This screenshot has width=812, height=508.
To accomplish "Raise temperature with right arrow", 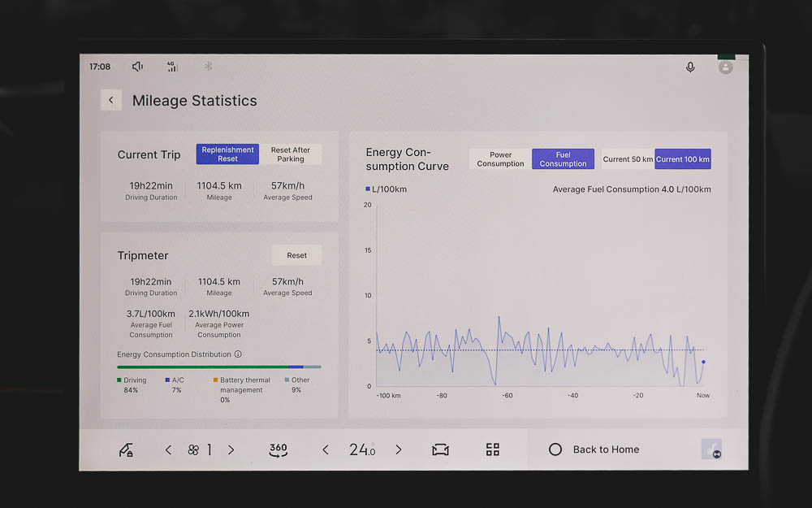I will click(398, 449).
